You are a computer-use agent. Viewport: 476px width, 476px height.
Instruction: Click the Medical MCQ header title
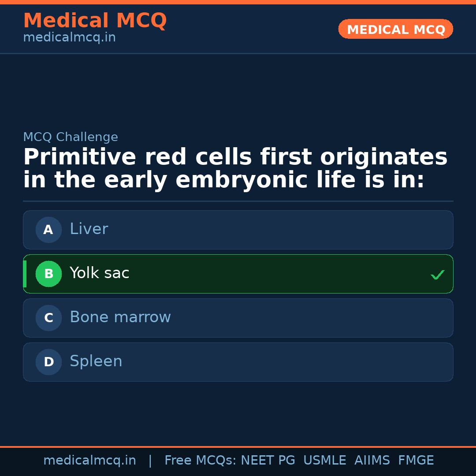pyautogui.click(x=95, y=21)
